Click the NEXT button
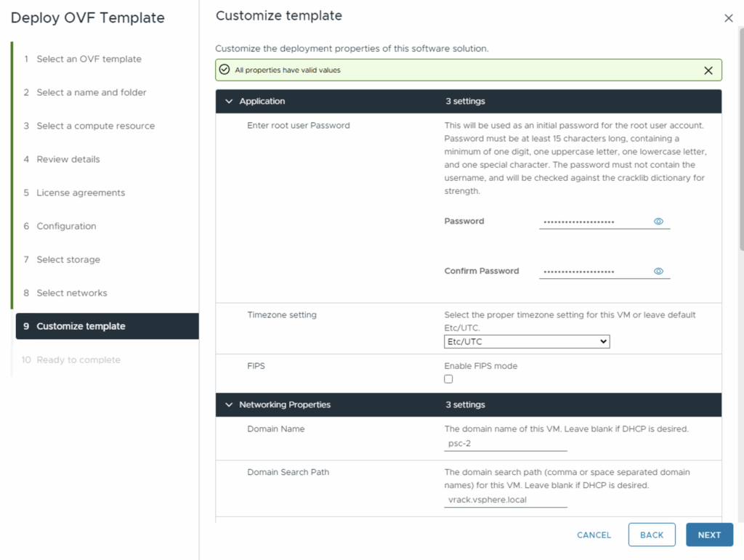Screen dimensions: 744x560 pos(709,535)
